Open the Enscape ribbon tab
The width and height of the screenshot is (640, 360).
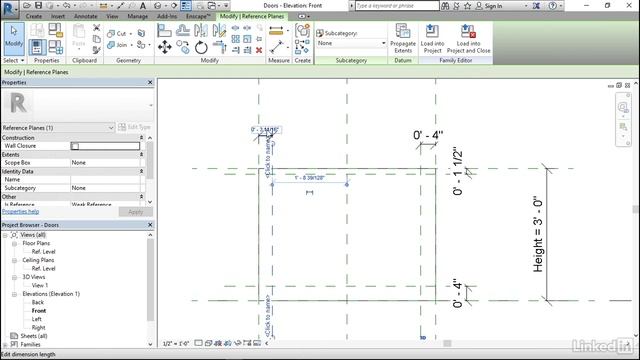click(198, 16)
